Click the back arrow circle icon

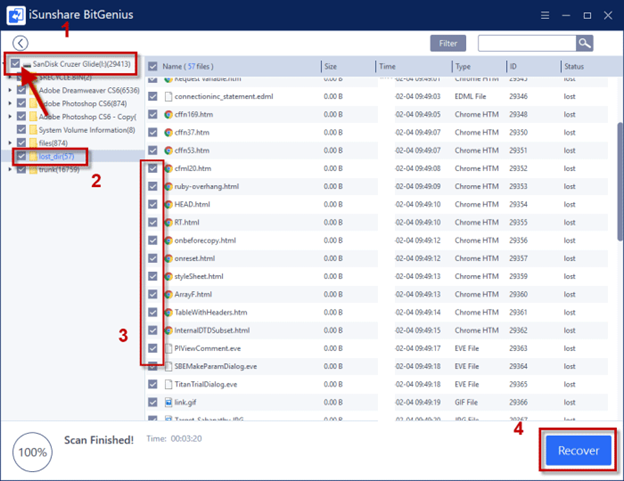pyautogui.click(x=20, y=43)
